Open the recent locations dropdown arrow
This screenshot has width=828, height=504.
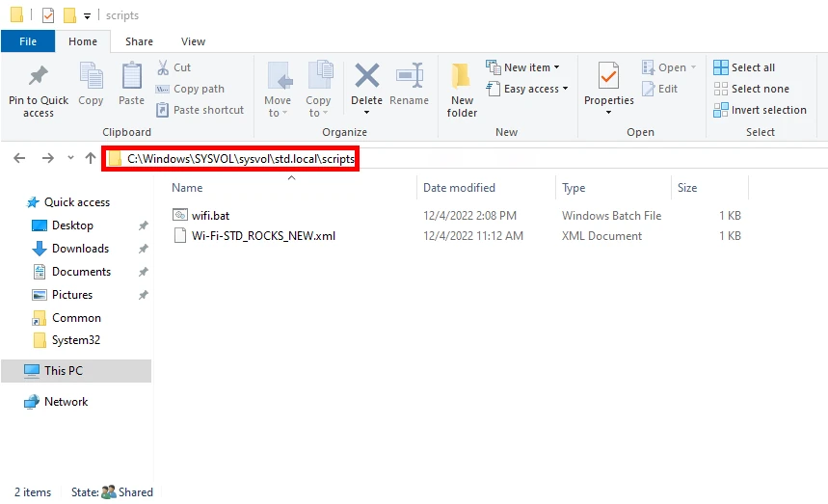(70, 158)
